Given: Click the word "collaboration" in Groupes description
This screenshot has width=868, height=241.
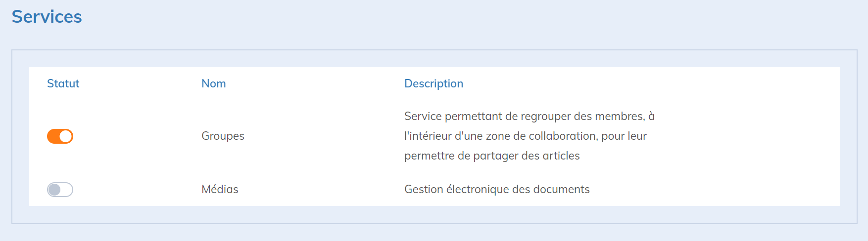Looking at the screenshot, I should coord(562,136).
